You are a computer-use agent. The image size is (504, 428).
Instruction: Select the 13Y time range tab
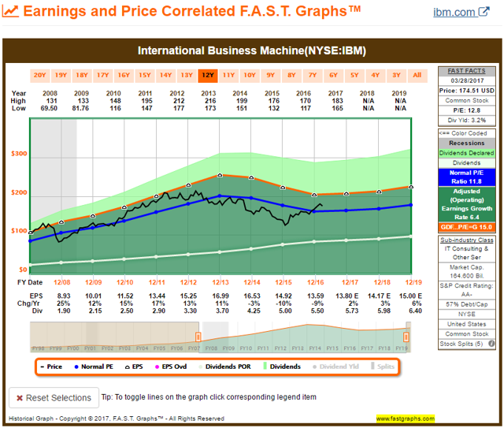click(x=187, y=76)
